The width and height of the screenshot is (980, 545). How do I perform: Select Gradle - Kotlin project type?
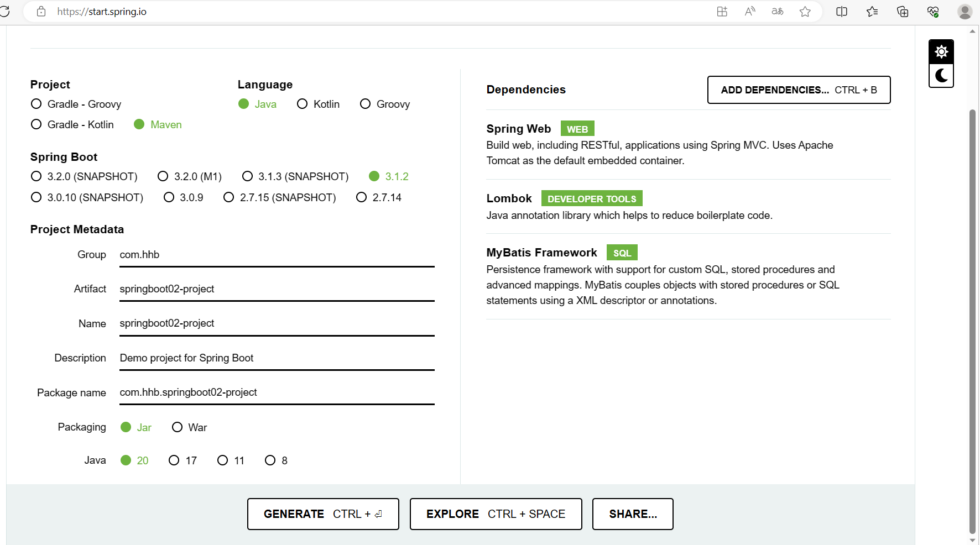(x=72, y=124)
